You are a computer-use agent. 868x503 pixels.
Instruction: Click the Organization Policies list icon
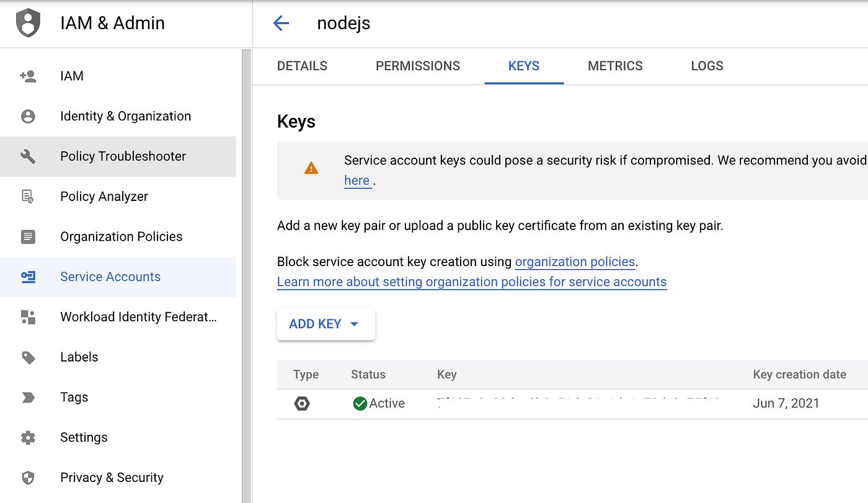[x=28, y=237]
